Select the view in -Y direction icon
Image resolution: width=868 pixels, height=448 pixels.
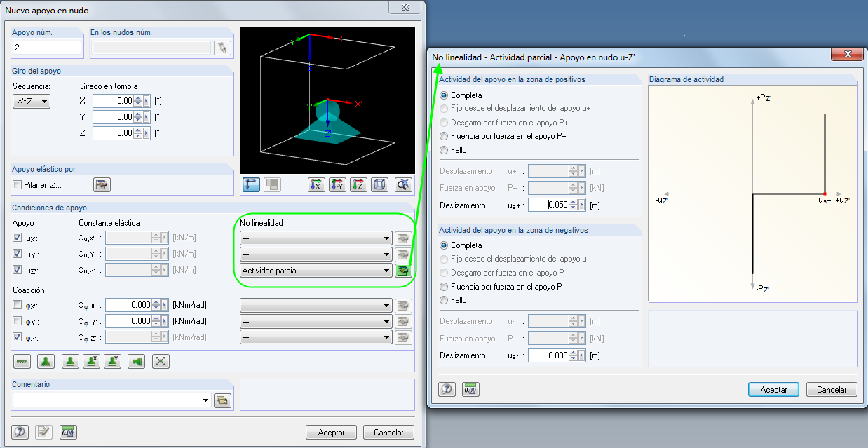click(336, 185)
